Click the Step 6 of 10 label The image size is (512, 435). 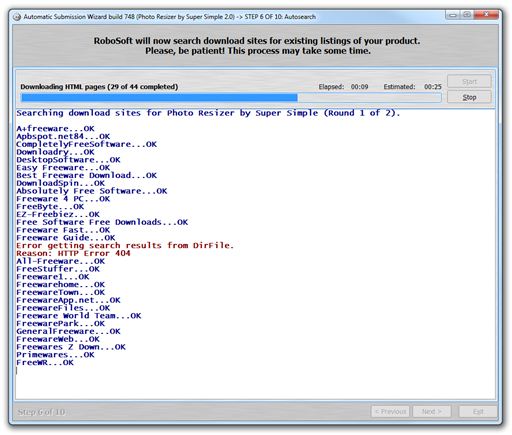41,412
